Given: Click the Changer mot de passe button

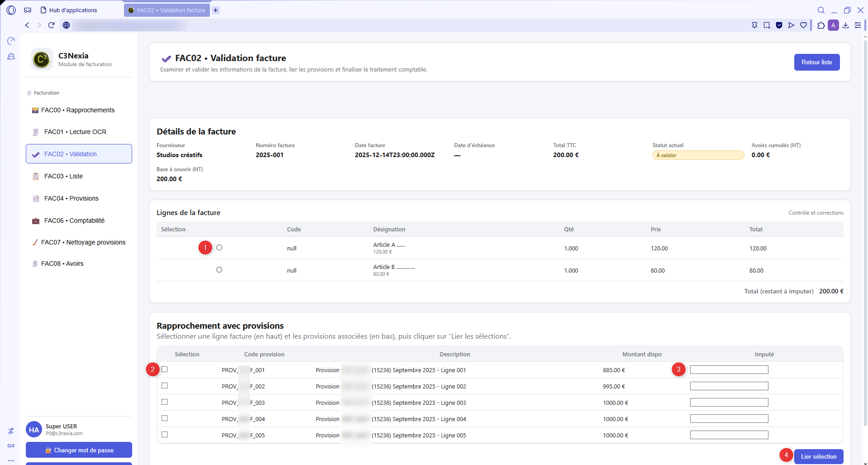Looking at the screenshot, I should [79, 450].
